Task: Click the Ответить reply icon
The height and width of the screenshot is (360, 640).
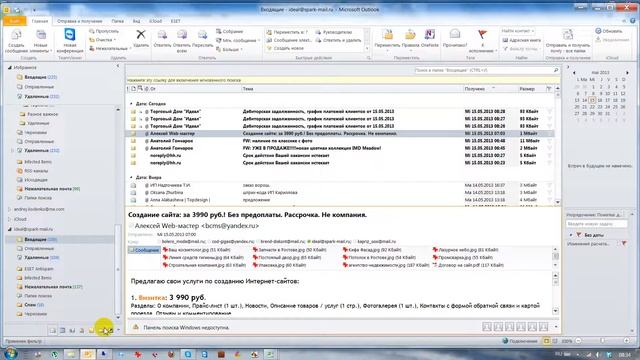Action: click(x=162, y=35)
